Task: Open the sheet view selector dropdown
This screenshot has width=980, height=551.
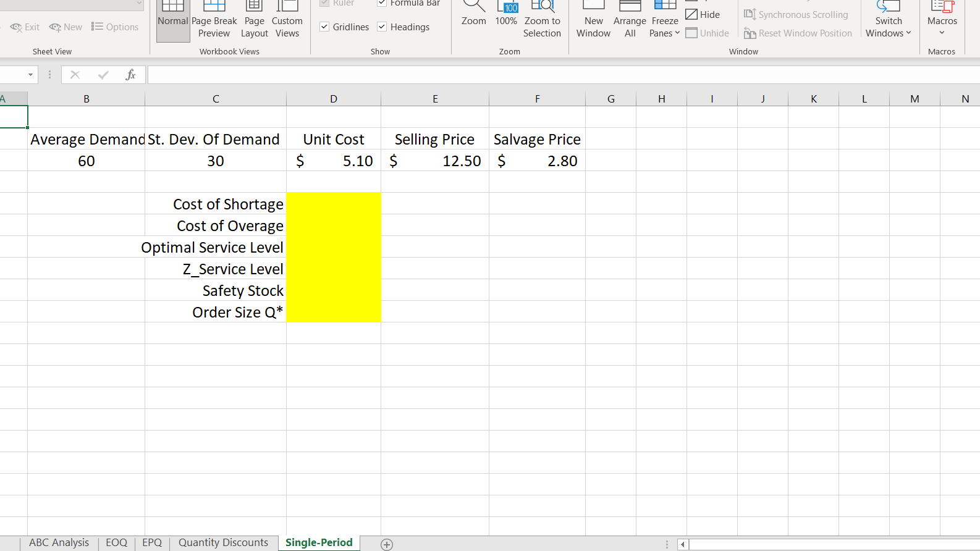Action: coord(139,3)
